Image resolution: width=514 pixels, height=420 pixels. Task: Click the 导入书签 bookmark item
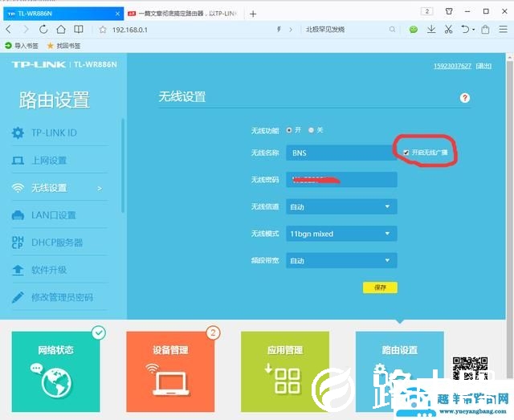[x=22, y=46]
